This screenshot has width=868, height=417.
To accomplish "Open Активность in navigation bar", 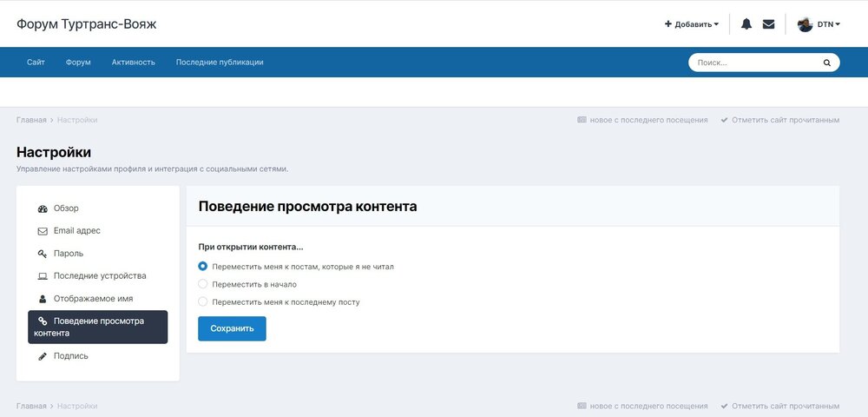I will [x=134, y=62].
